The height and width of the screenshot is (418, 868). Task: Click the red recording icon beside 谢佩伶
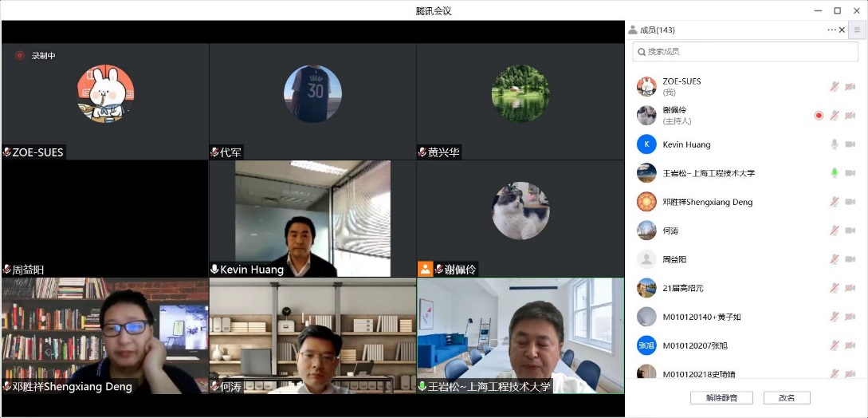click(819, 116)
